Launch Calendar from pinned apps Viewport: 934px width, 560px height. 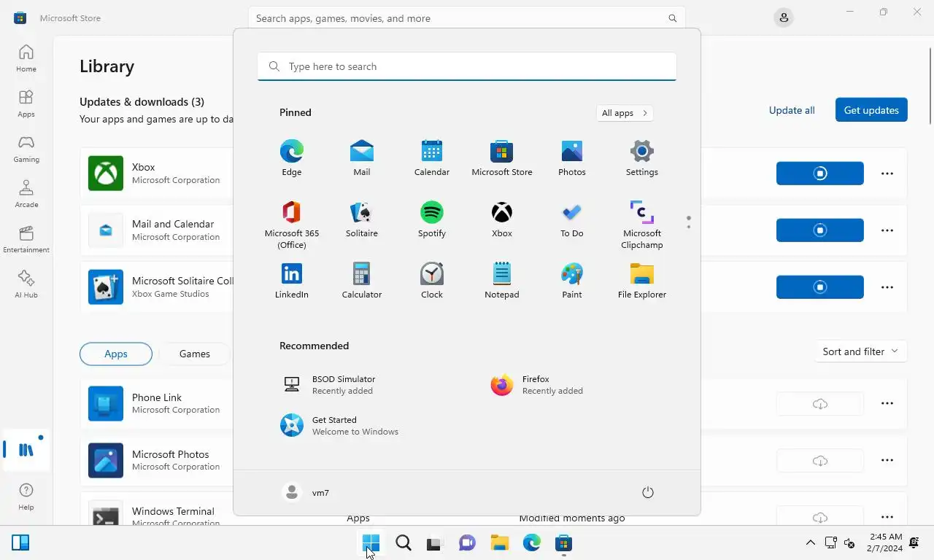pos(432,158)
